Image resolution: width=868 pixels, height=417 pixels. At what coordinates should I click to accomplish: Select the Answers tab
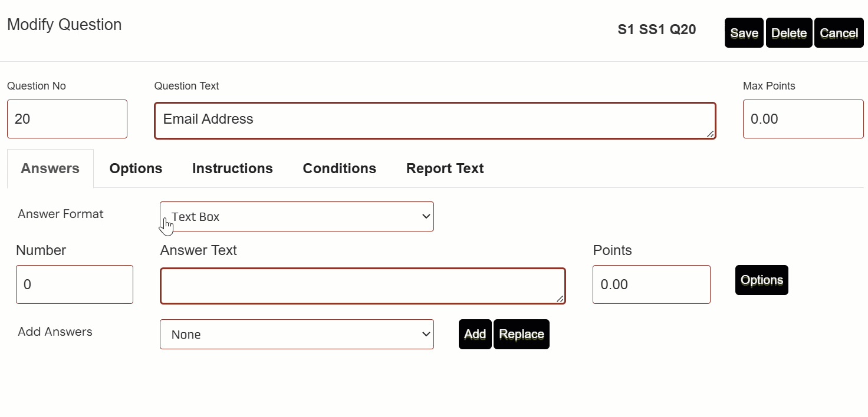point(50,168)
